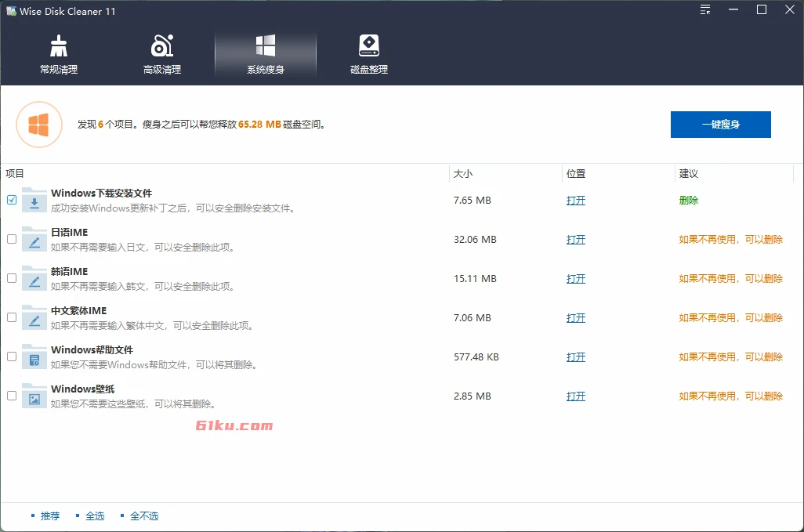Select the Windows帮助文件 checkbox

12,356
